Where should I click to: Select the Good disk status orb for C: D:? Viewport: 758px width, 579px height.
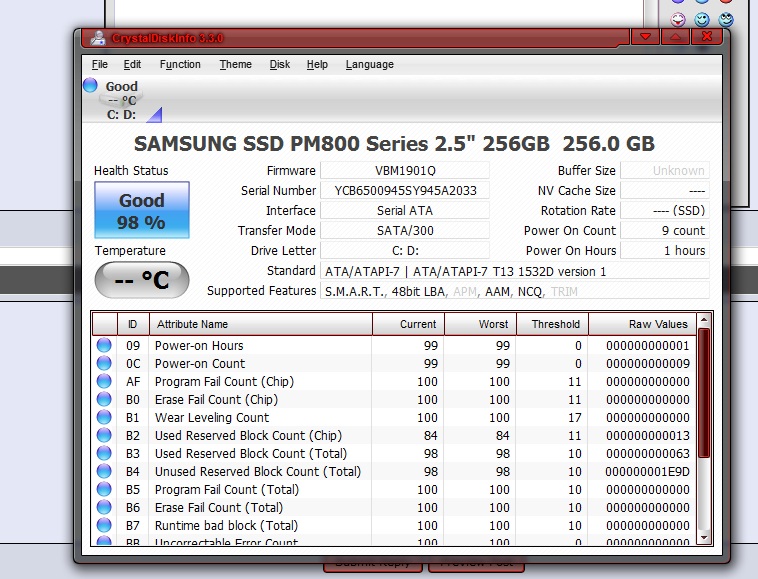[x=90, y=85]
